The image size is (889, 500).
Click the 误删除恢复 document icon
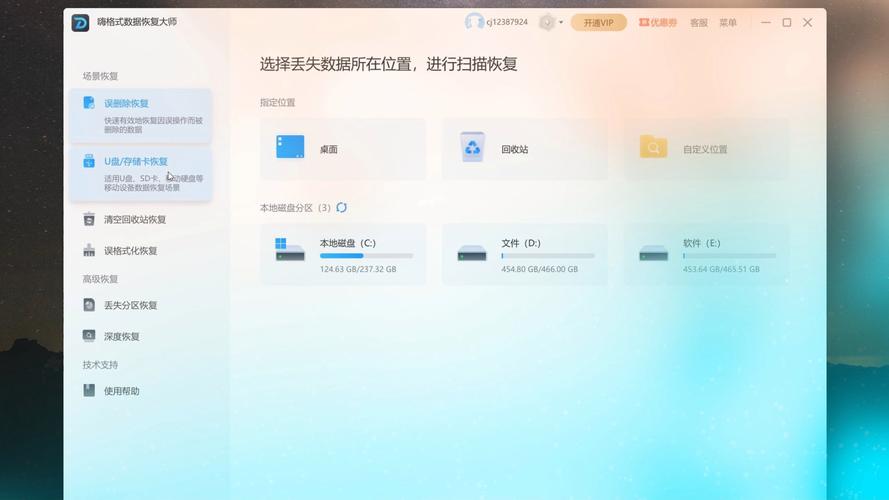[89, 103]
